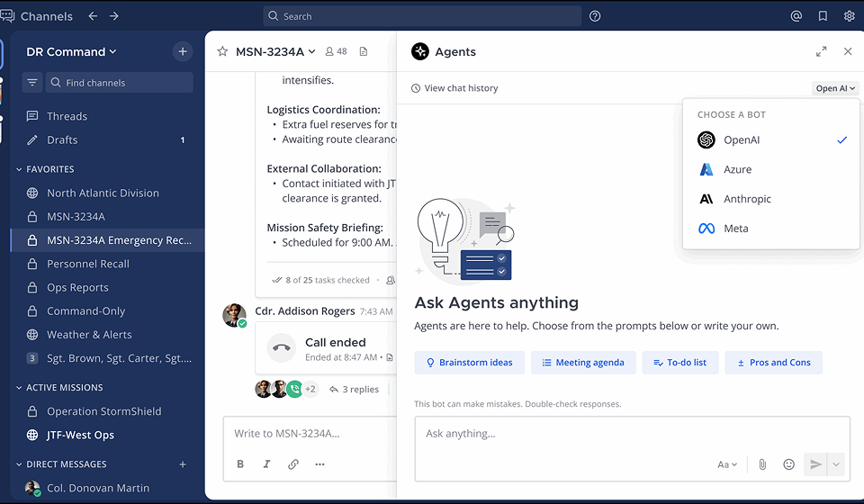Click To-do list prompt
This screenshot has width=864, height=504.
680,363
